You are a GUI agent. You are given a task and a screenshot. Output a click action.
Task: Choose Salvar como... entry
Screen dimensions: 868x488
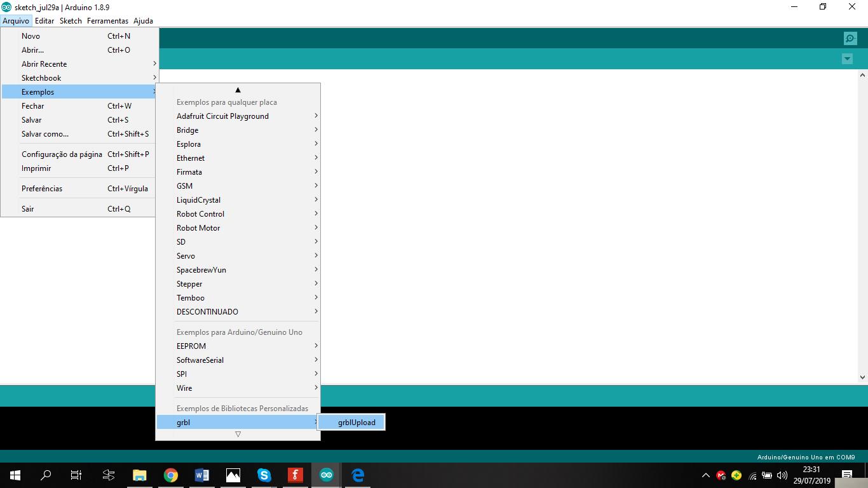(79, 134)
